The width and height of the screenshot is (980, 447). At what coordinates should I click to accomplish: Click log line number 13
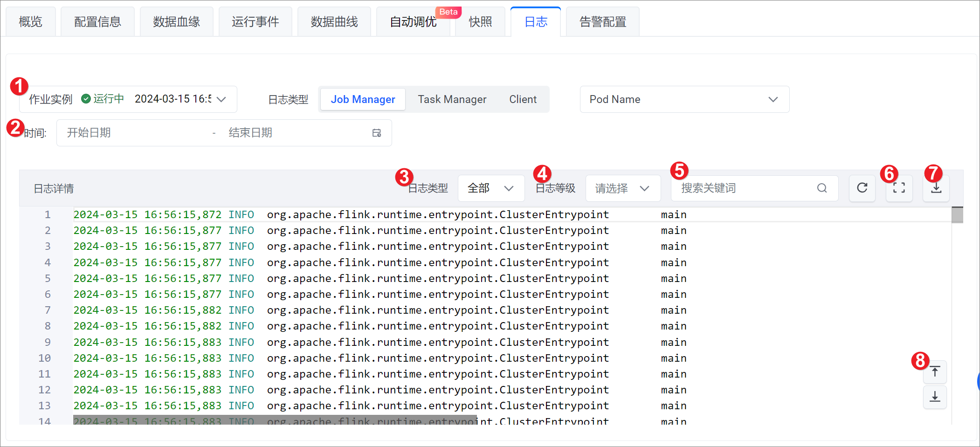(44, 406)
